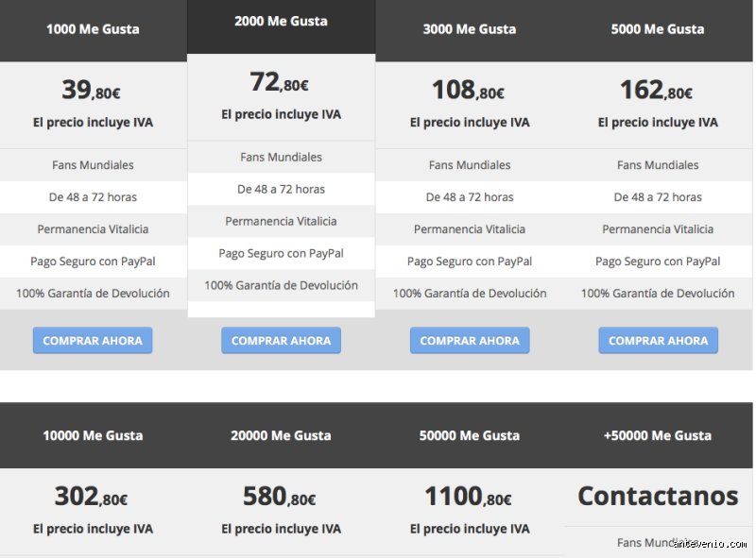Click 'Pago Seguro con PayPal' in 2000 plan
The width and height of the screenshot is (756, 558).
(281, 254)
